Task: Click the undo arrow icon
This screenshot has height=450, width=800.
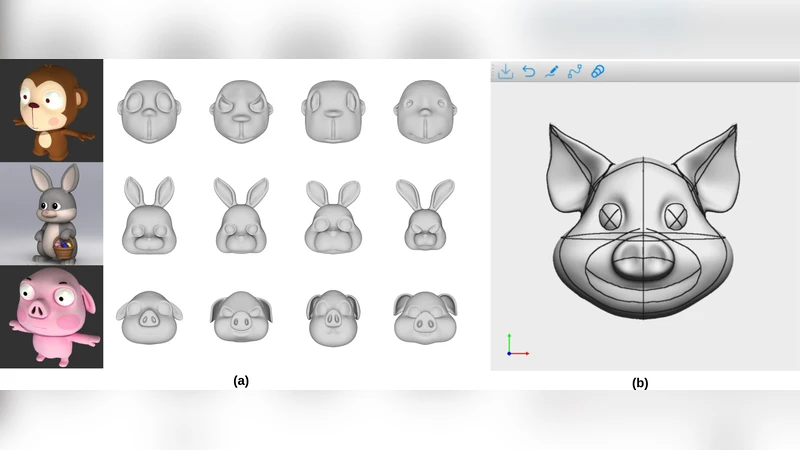Action: 529,72
